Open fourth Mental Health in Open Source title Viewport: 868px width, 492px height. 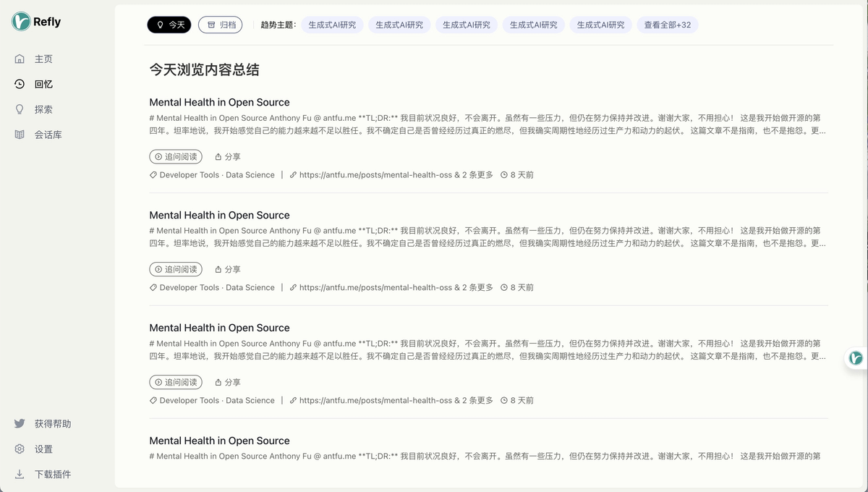[219, 441]
